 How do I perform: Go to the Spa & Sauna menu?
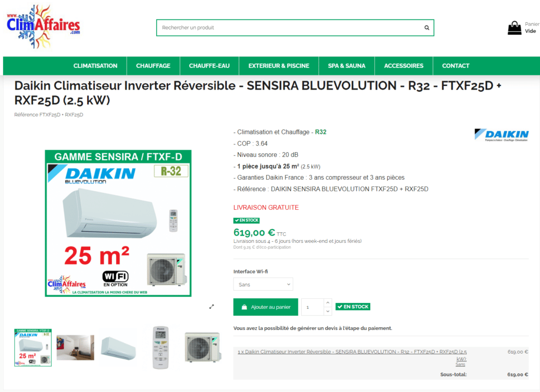[346, 66]
